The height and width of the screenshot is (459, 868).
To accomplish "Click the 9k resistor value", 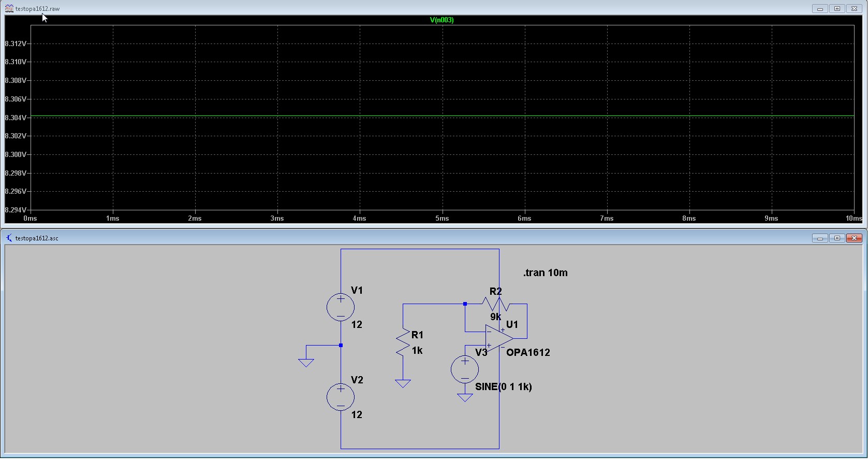I will point(495,317).
